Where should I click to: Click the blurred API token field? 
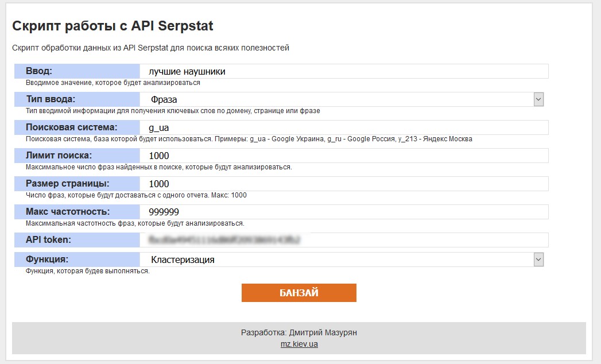[344, 240]
